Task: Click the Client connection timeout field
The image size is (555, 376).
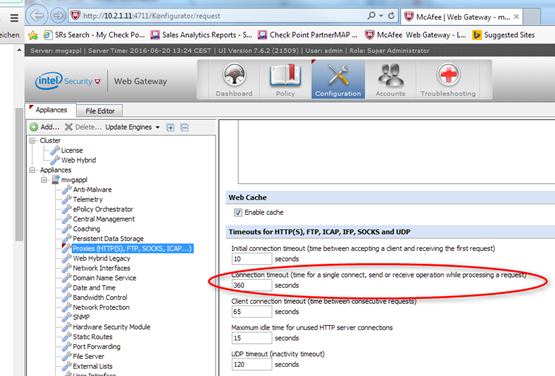Action: [252, 312]
